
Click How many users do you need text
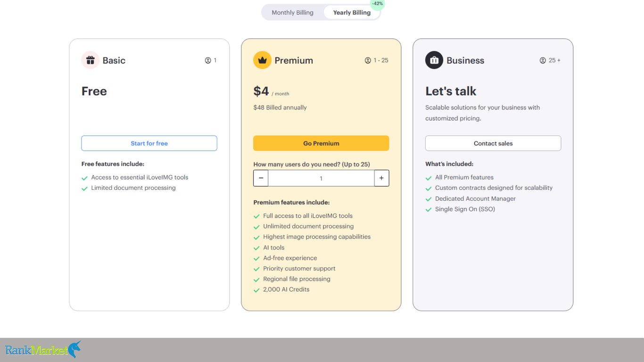(312, 165)
